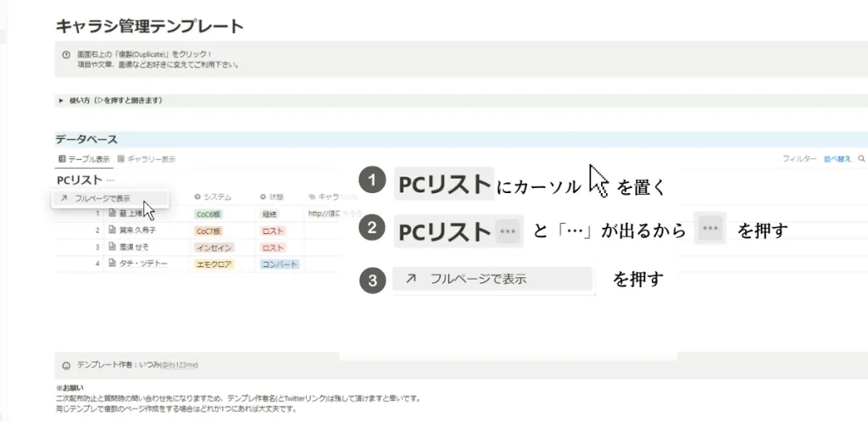Click the ロスト tag in the インセイン row

point(273,247)
